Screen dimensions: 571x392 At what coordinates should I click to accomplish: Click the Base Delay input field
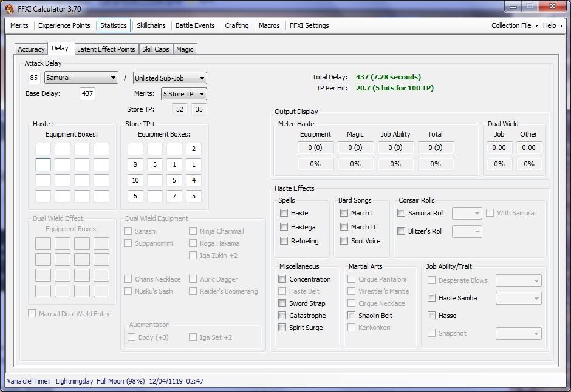point(87,93)
